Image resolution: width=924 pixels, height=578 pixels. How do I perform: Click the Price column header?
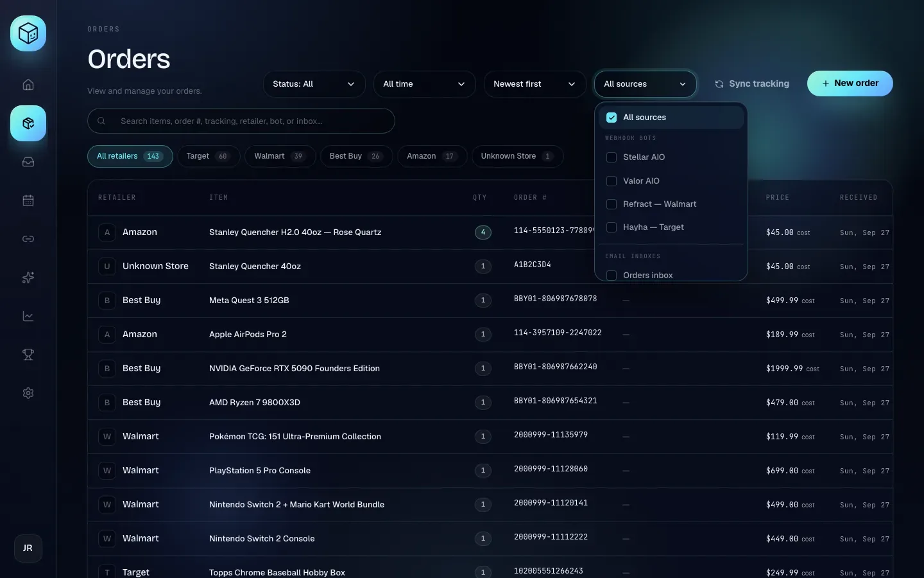tap(778, 198)
